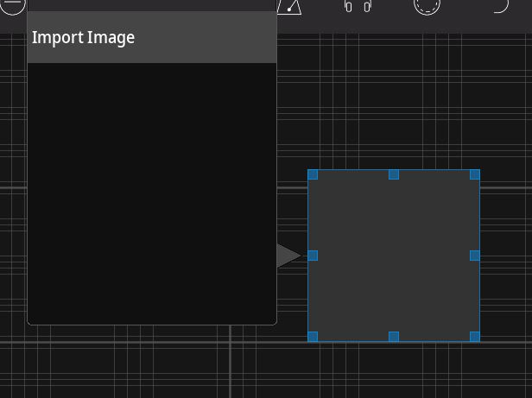The height and width of the screenshot is (398, 532).
Task: Select the arc tool icon at top right
Action: pos(500,5)
